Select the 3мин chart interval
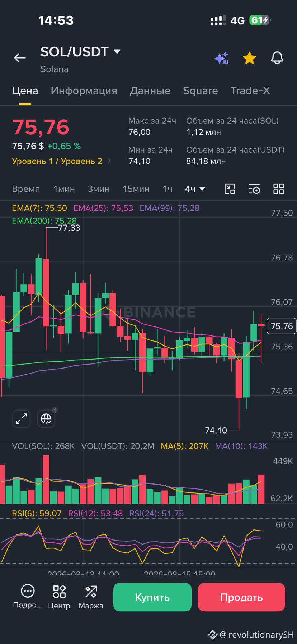 (99, 189)
